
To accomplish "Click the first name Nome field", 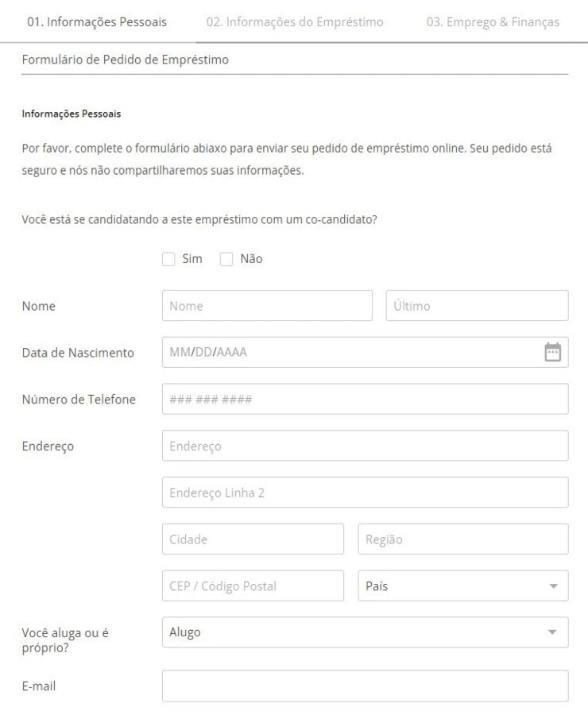I will (x=267, y=306).
